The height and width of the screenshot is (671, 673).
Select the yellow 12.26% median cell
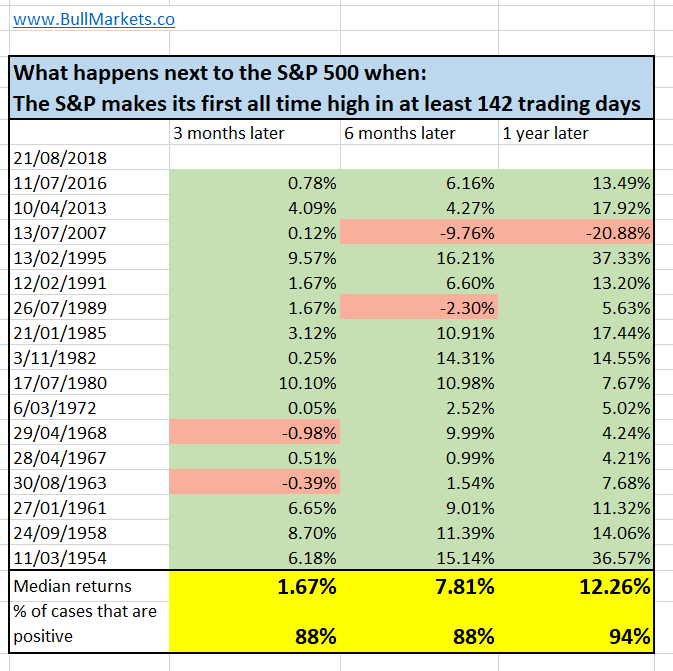click(x=577, y=585)
